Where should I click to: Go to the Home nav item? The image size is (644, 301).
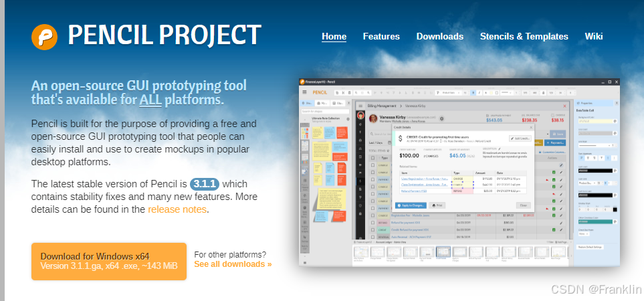coord(334,37)
